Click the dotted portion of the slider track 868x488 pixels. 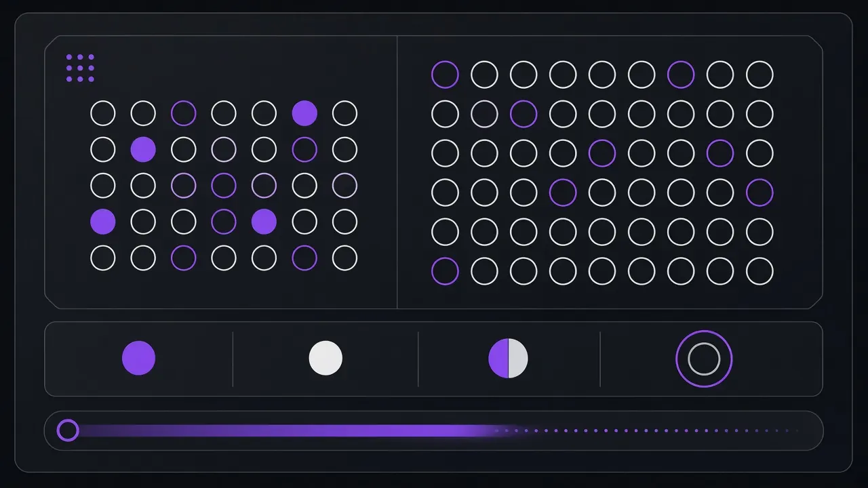click(648, 430)
